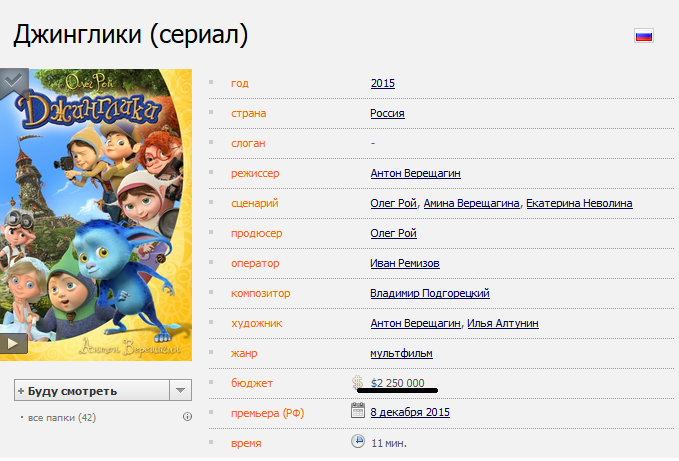Open the 2015 year link
This screenshot has height=461, width=679.
tap(383, 83)
